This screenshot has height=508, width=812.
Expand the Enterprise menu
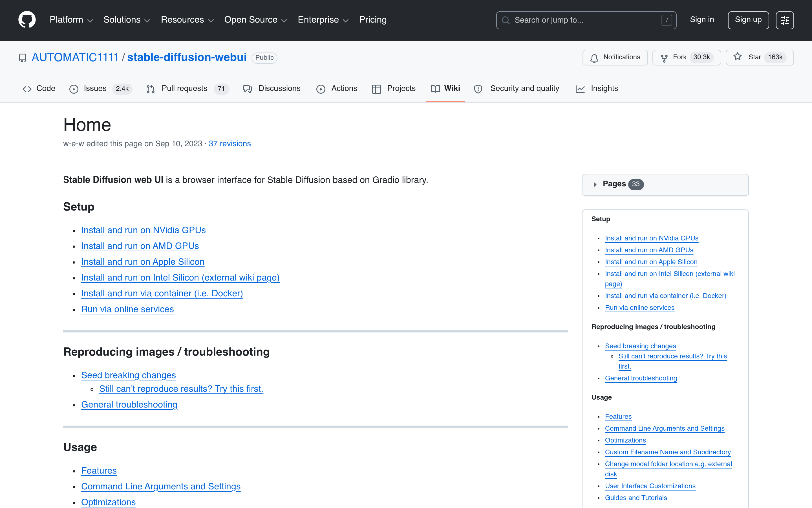[x=323, y=20]
